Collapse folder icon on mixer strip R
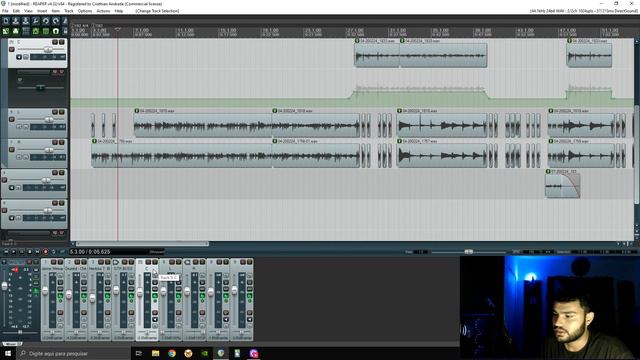 (x=187, y=262)
